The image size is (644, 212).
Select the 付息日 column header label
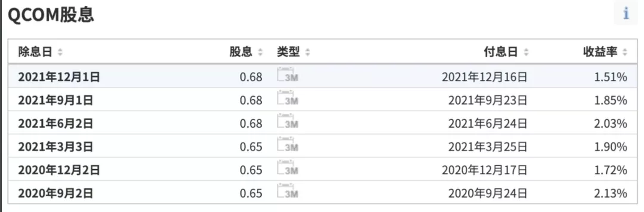point(501,52)
